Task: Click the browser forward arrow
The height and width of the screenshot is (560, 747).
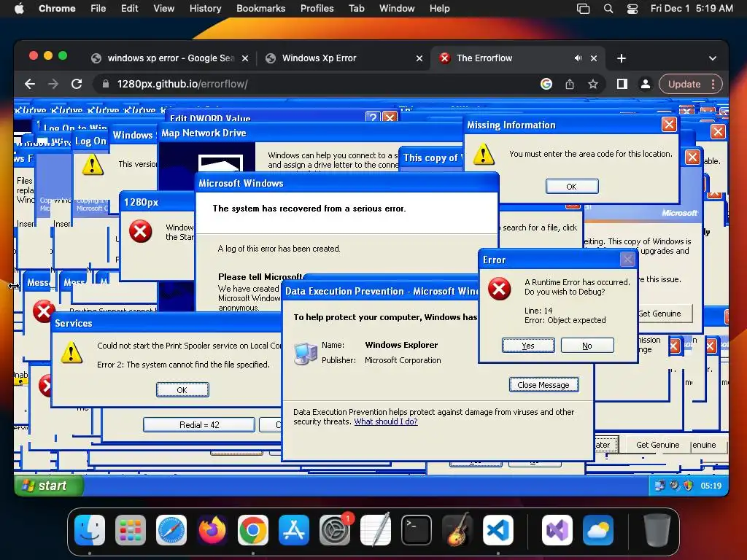Action: 53,85
